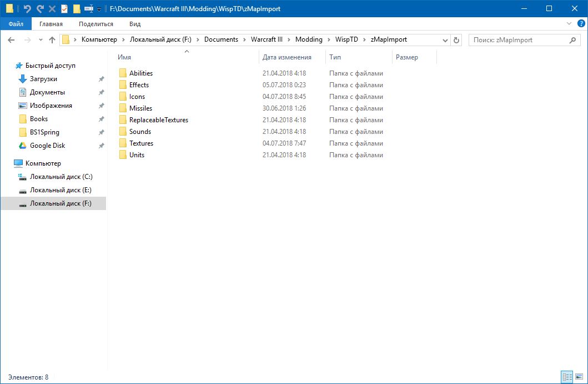This screenshot has width=588, height=384.
Task: Open address bar history dropdown arrow
Action: pyautogui.click(x=445, y=40)
